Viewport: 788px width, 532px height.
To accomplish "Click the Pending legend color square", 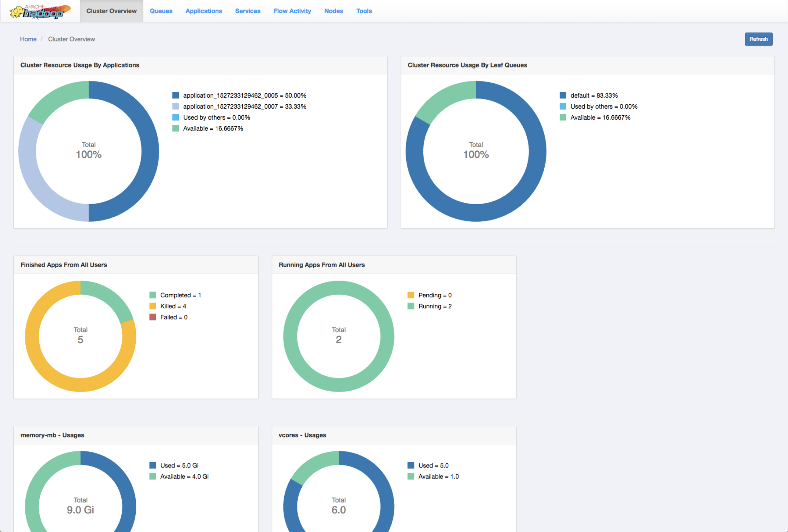I will [411, 295].
